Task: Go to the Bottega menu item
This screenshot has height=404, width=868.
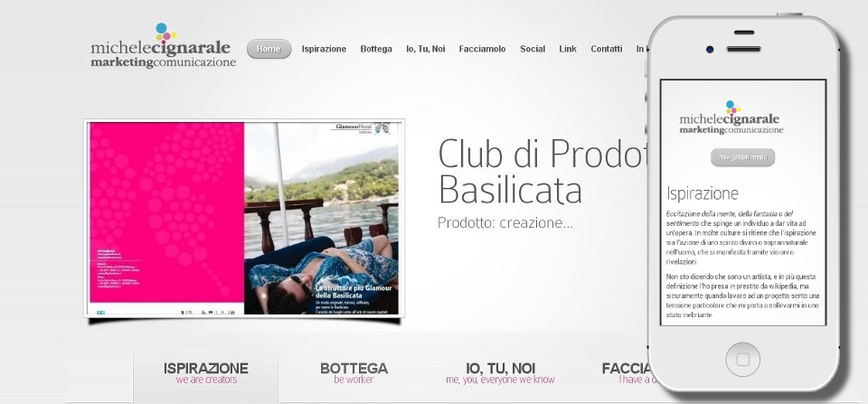Action: pyautogui.click(x=376, y=49)
